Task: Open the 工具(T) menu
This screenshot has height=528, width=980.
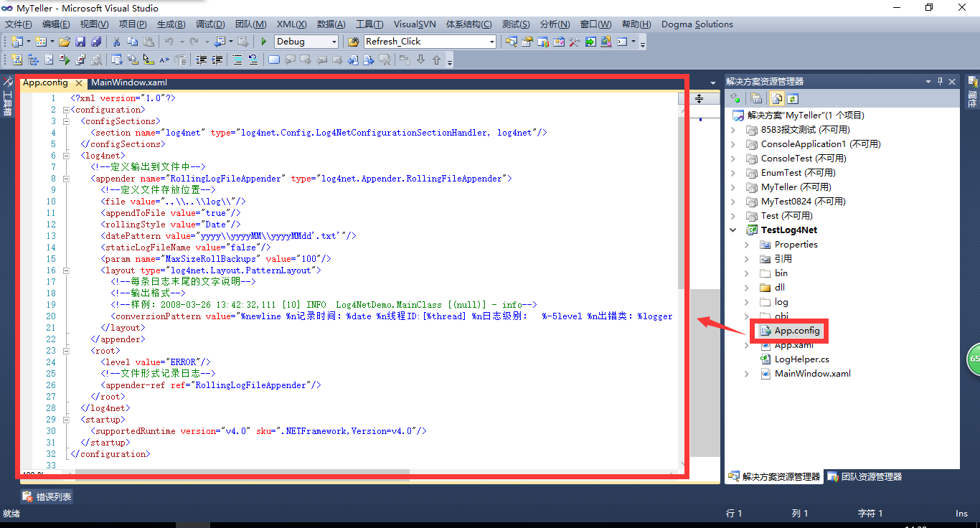Action: (x=369, y=24)
